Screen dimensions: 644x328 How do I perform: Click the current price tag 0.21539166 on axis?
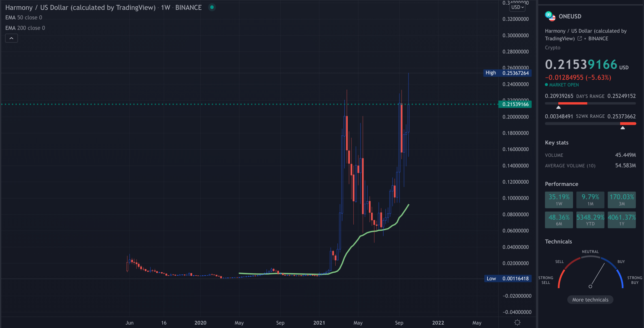tap(515, 104)
